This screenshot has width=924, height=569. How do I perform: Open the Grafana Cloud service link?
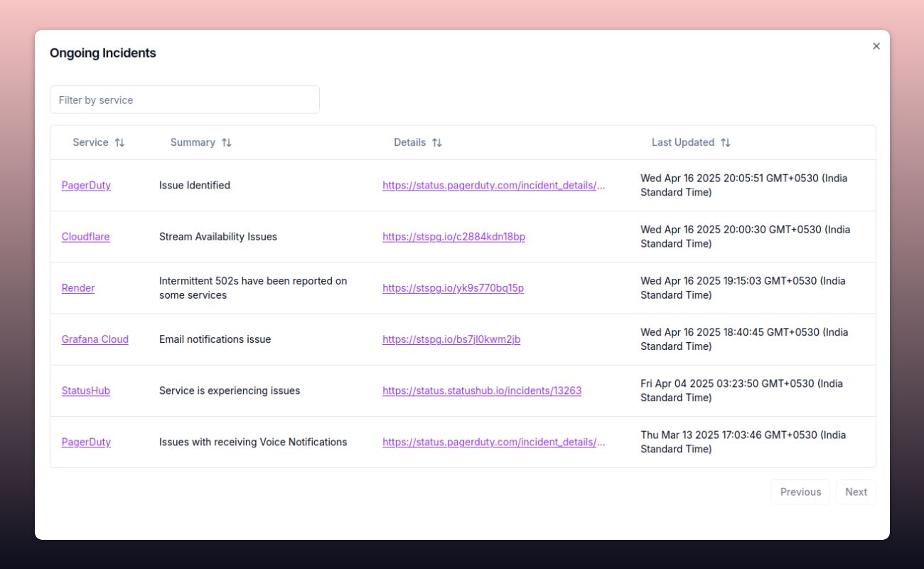pos(95,339)
